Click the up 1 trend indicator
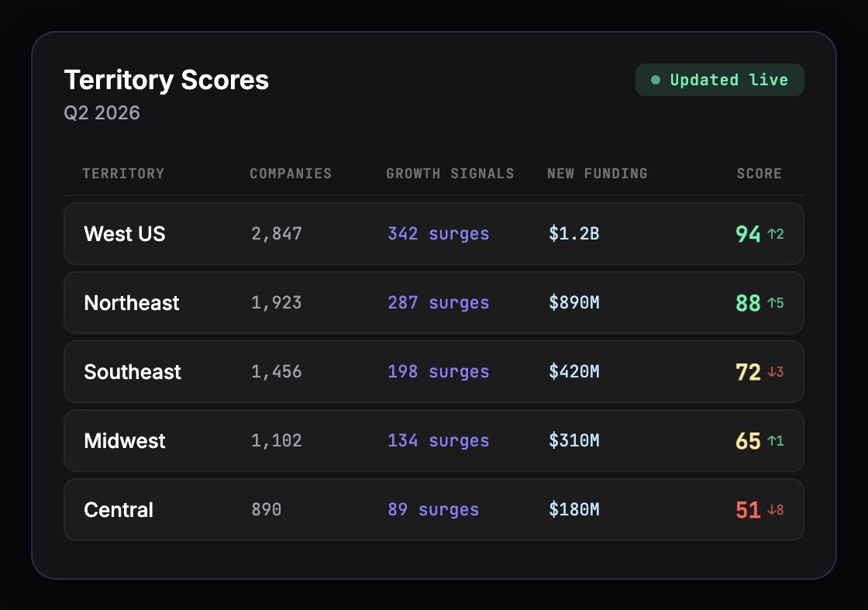Screen dimensions: 868x610 [x=776, y=441]
